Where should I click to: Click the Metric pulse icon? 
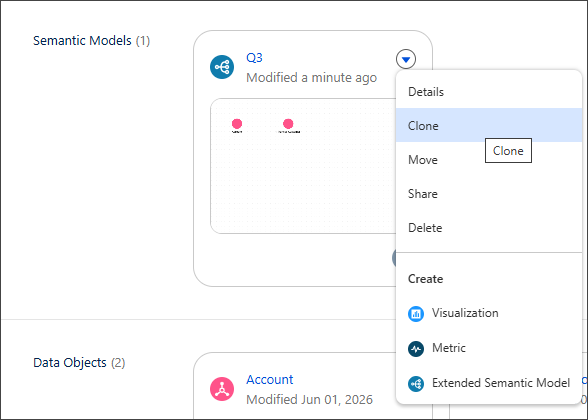(416, 349)
